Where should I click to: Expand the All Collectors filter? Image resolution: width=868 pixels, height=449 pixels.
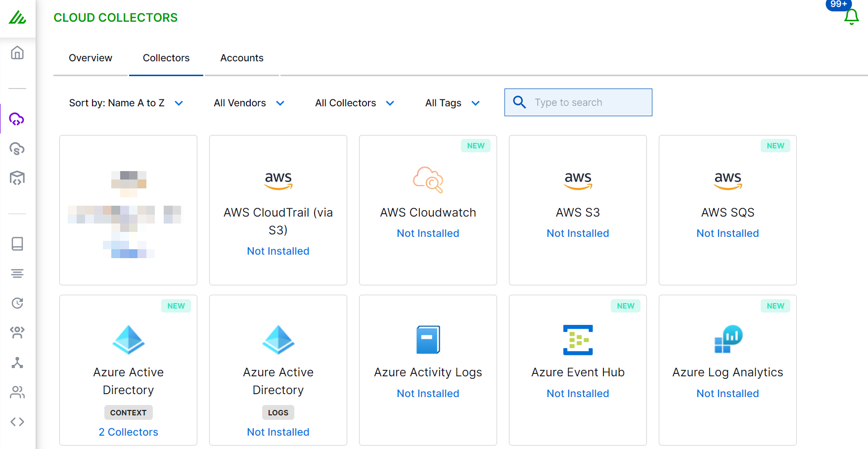pos(355,103)
